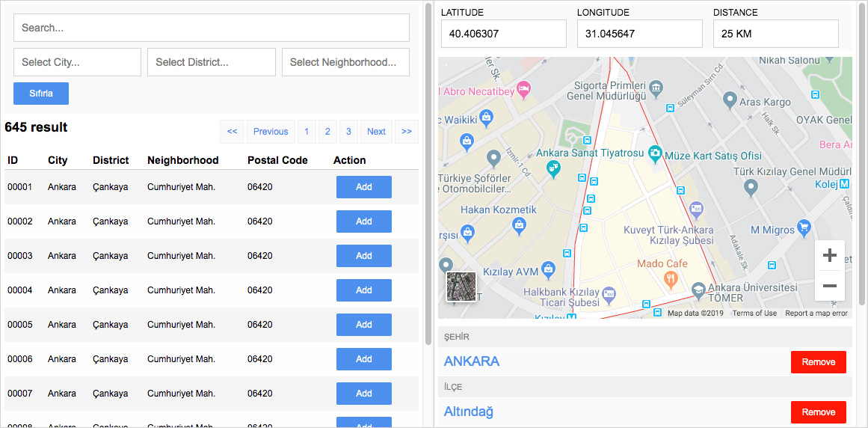The width and height of the screenshot is (868, 428).
Task: Click the Abro Necatibey hotel marker
Action: click(524, 91)
